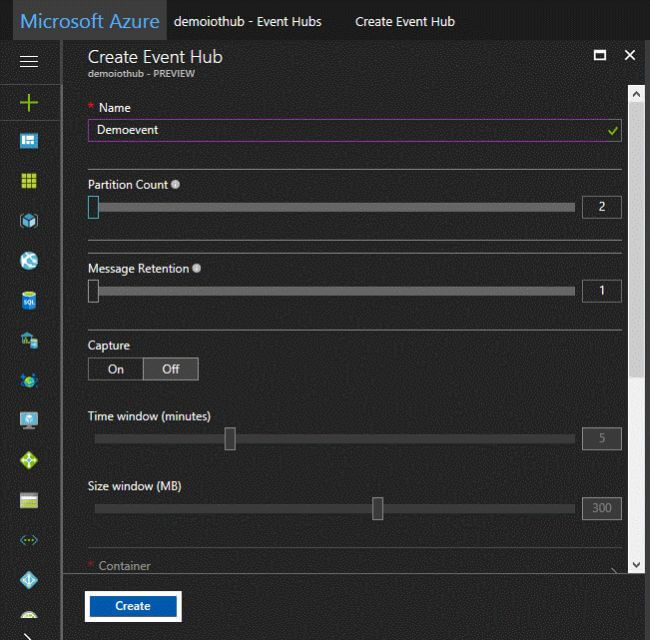Image resolution: width=650 pixels, height=640 pixels.
Task: Open the Microsoft Azure home link
Action: 89,21
